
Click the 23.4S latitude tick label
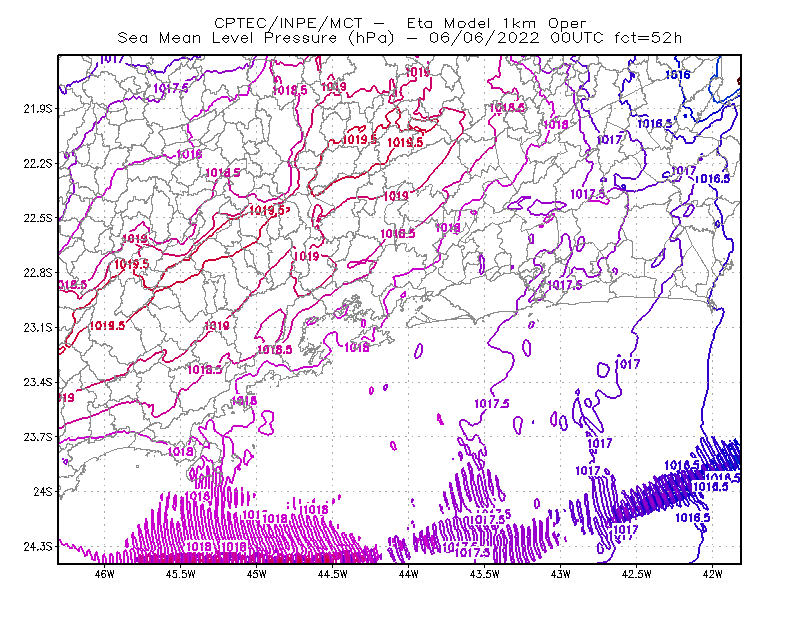coord(38,382)
